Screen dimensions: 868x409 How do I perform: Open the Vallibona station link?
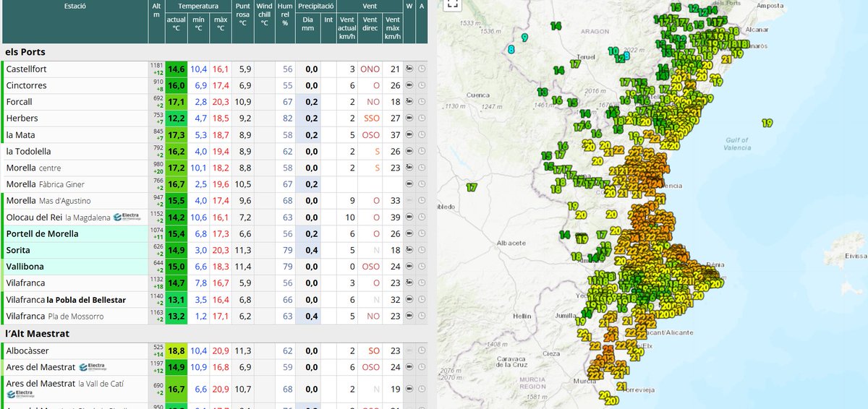(x=24, y=267)
